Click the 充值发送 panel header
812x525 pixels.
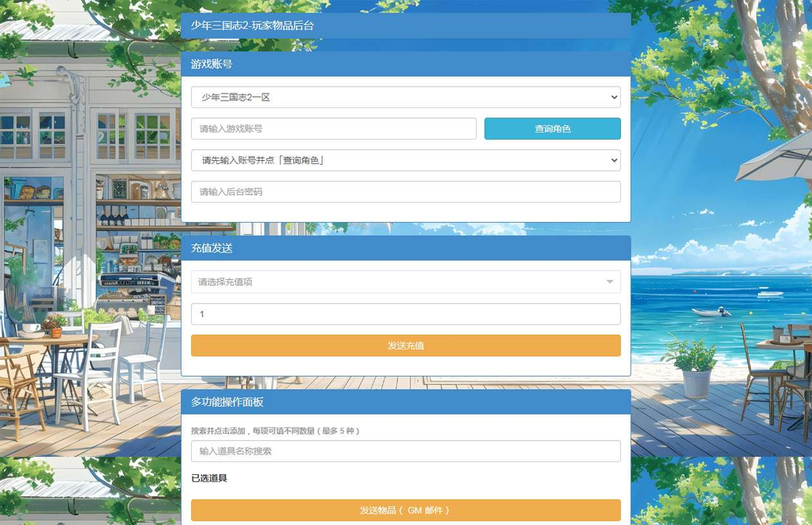click(405, 248)
